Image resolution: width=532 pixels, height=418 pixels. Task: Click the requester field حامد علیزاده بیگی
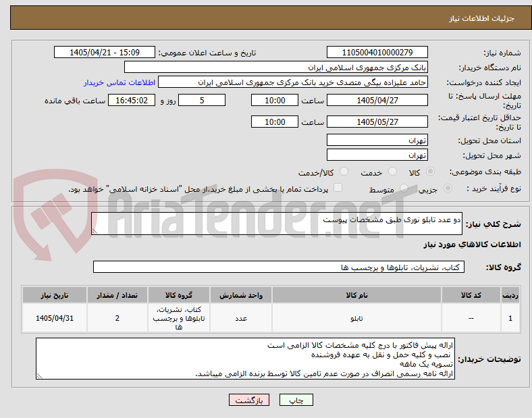pyautogui.click(x=293, y=82)
